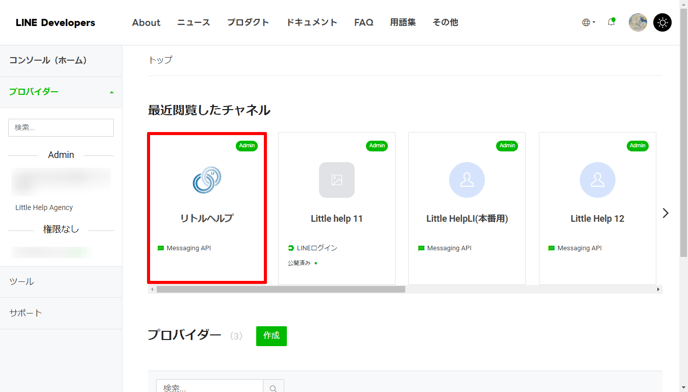Open the Little help 11 channel card
This screenshot has width=688, height=392.
pyautogui.click(x=337, y=208)
